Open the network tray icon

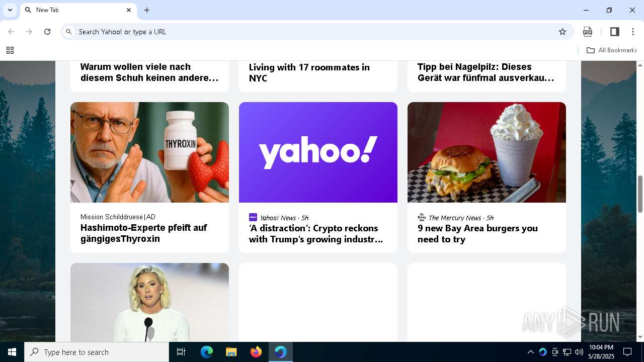click(567, 352)
